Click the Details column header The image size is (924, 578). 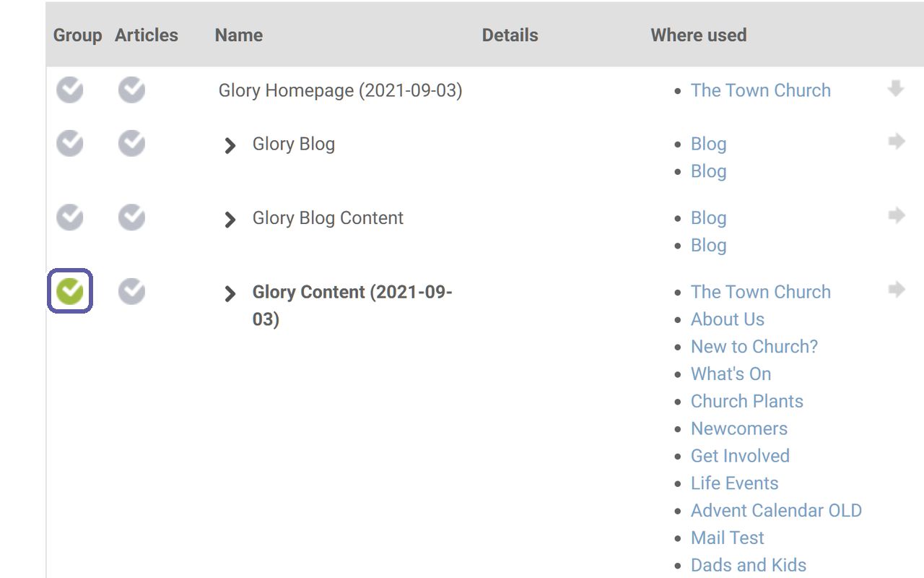point(510,35)
